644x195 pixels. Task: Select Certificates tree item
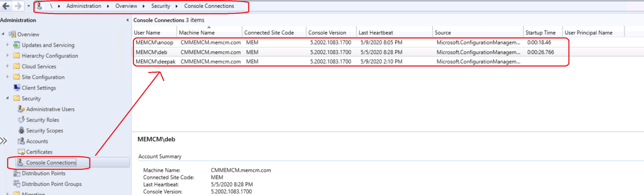tap(39, 152)
